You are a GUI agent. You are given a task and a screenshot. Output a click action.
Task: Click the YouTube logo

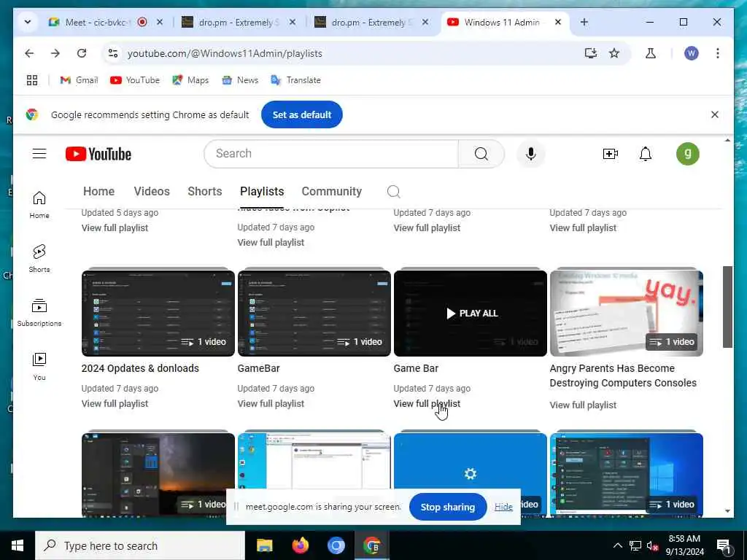click(x=98, y=154)
